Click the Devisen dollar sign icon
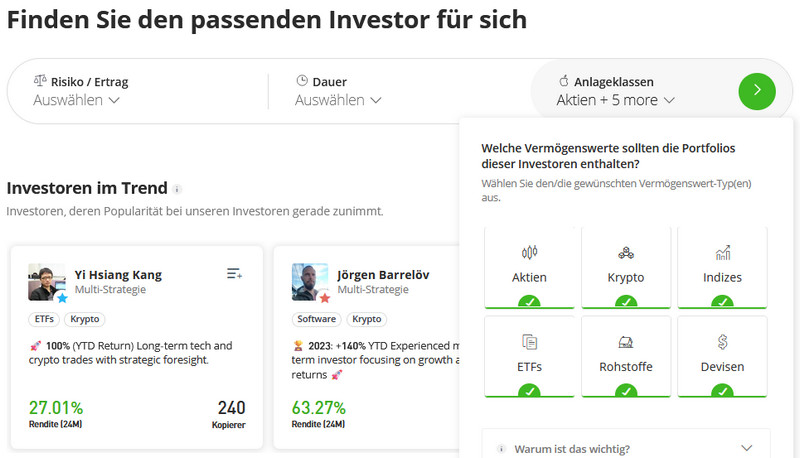 click(722, 342)
